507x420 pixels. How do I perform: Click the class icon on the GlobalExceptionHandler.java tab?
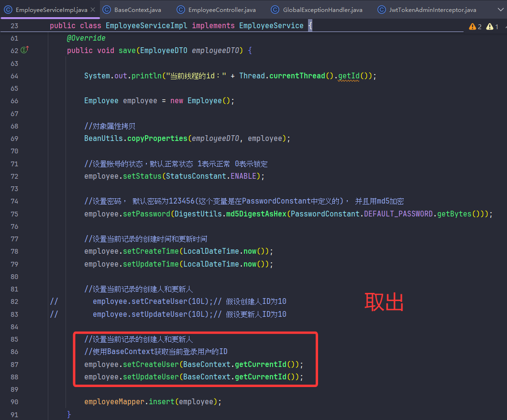pyautogui.click(x=275, y=10)
